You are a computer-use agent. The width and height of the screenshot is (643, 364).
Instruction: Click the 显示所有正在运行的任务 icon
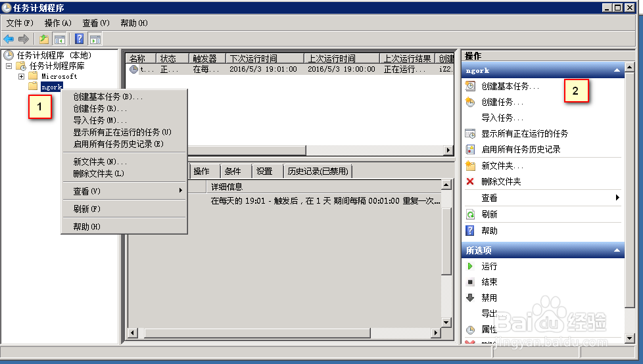coord(470,133)
